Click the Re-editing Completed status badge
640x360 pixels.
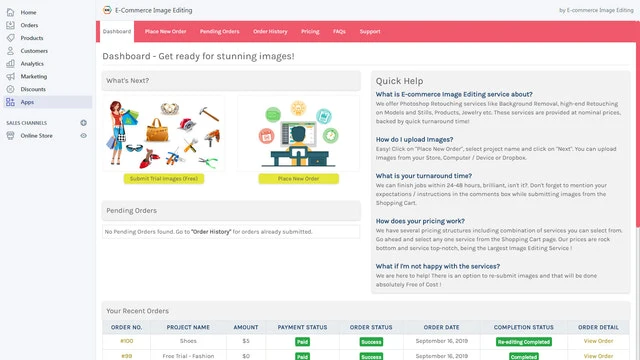point(524,342)
